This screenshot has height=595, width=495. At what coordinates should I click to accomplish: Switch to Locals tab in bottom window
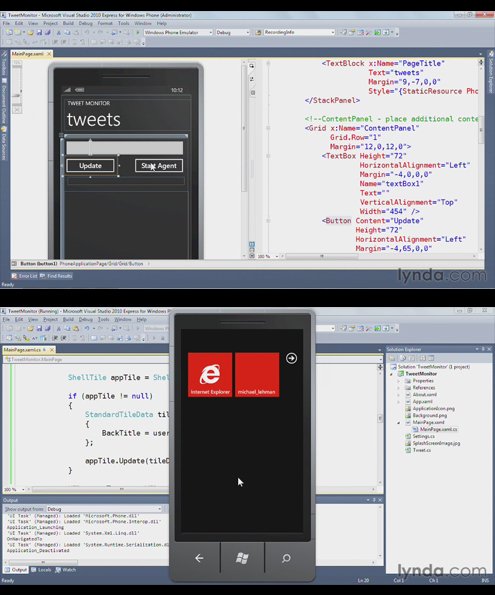(41, 570)
